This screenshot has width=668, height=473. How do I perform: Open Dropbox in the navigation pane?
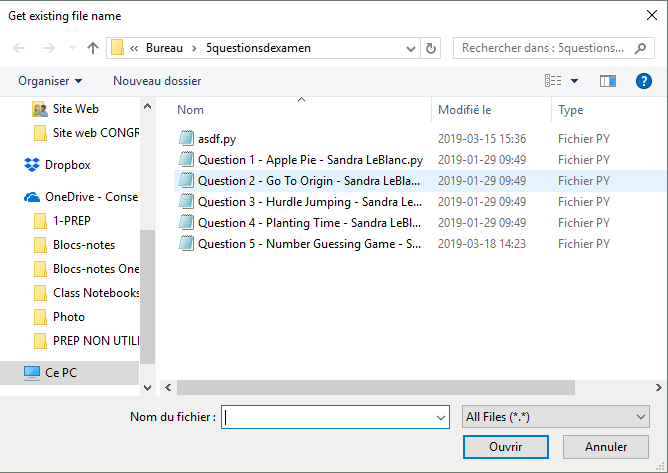(x=68, y=165)
